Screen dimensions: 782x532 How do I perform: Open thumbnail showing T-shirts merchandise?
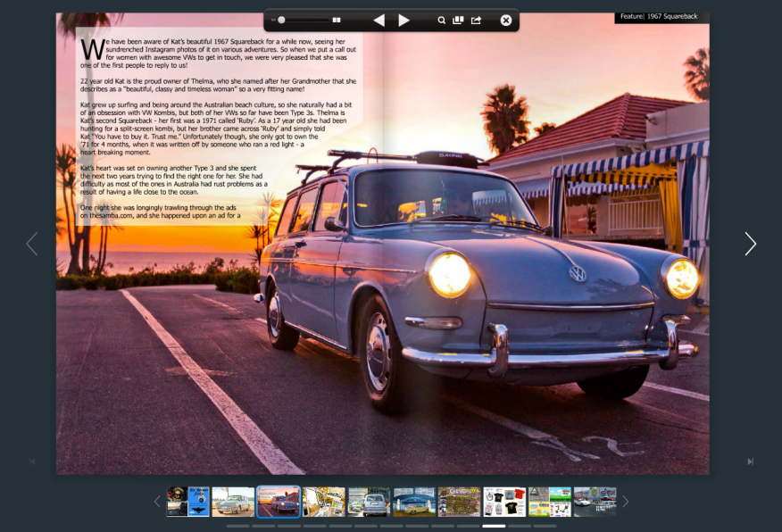point(504,502)
